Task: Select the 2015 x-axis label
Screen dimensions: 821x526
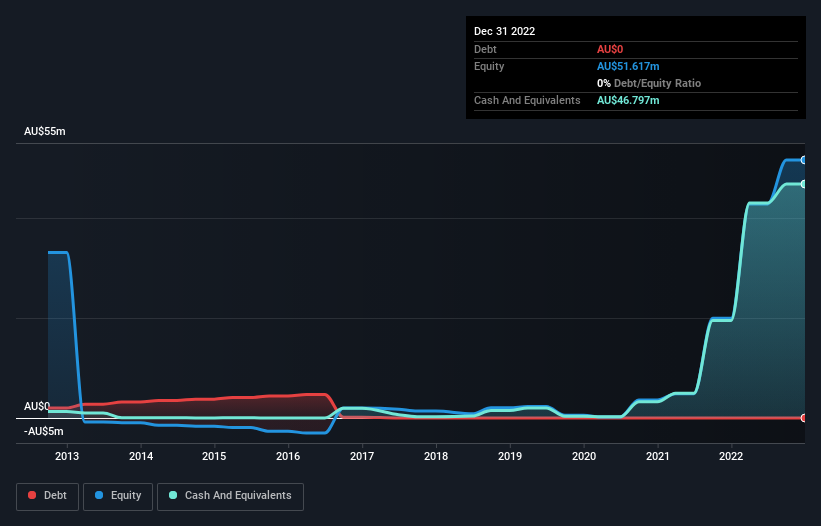Action: (214, 456)
